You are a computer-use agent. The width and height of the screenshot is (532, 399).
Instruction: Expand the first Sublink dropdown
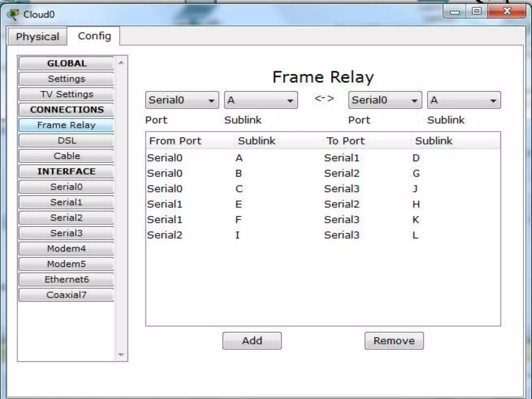pos(261,100)
